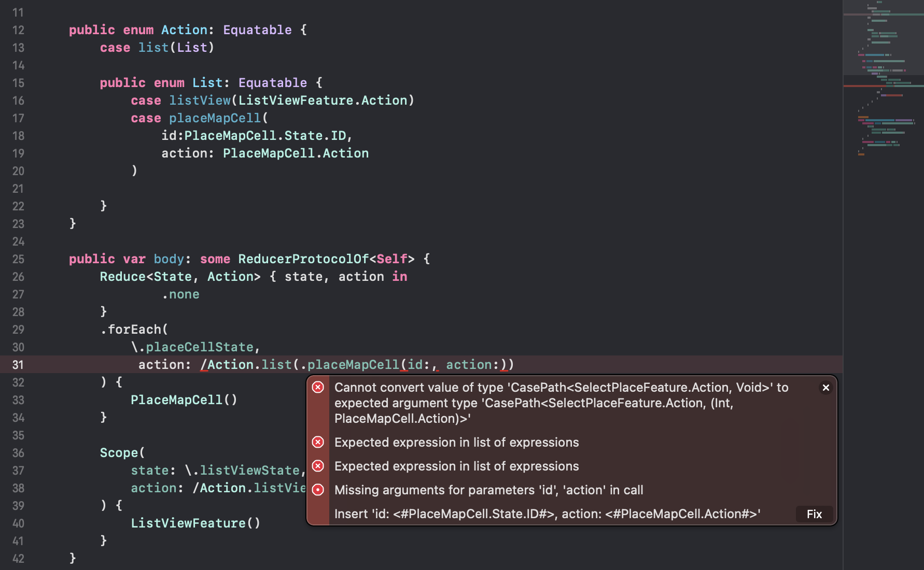Click 'ListViewFeature()' on line 40
Image resolution: width=924 pixels, height=570 pixels.
point(195,523)
